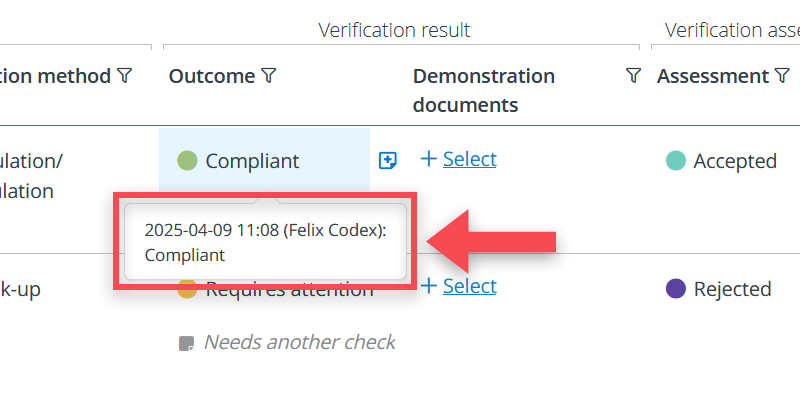Filter the Outcome column
800x400 pixels.
[x=268, y=76]
